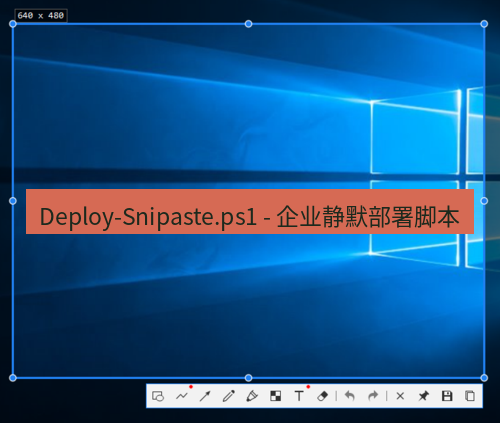Viewport: 500px width, 423px height.
Task: Select the polyline drawing tool
Action: click(182, 396)
